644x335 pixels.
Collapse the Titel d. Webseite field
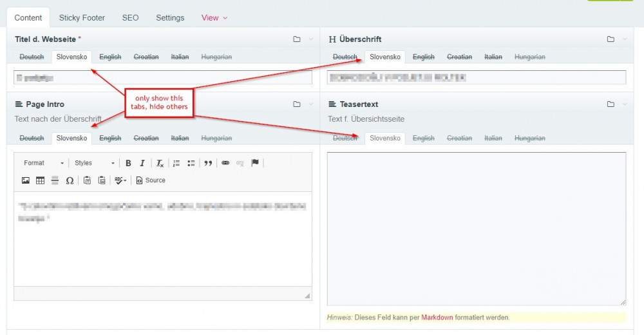[311, 39]
